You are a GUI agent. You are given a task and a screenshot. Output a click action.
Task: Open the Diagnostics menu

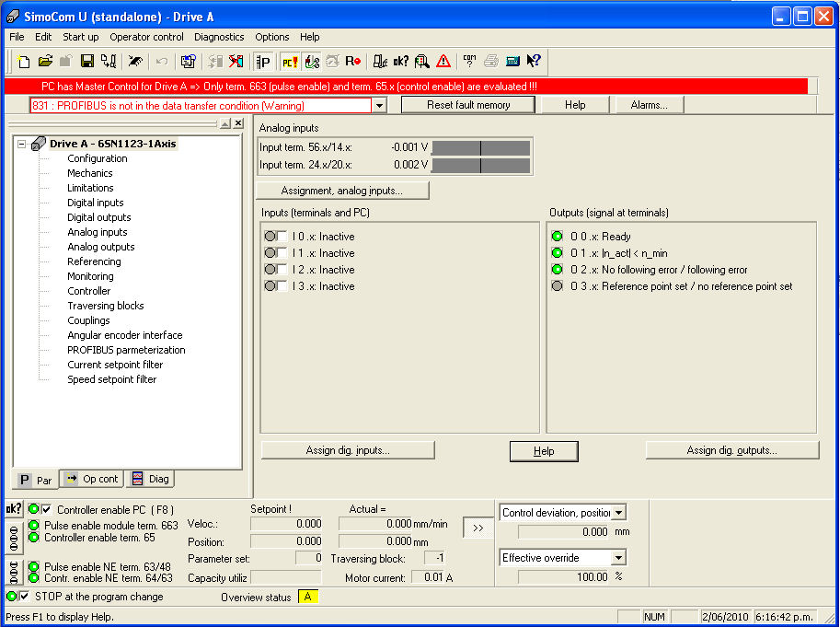(x=219, y=37)
